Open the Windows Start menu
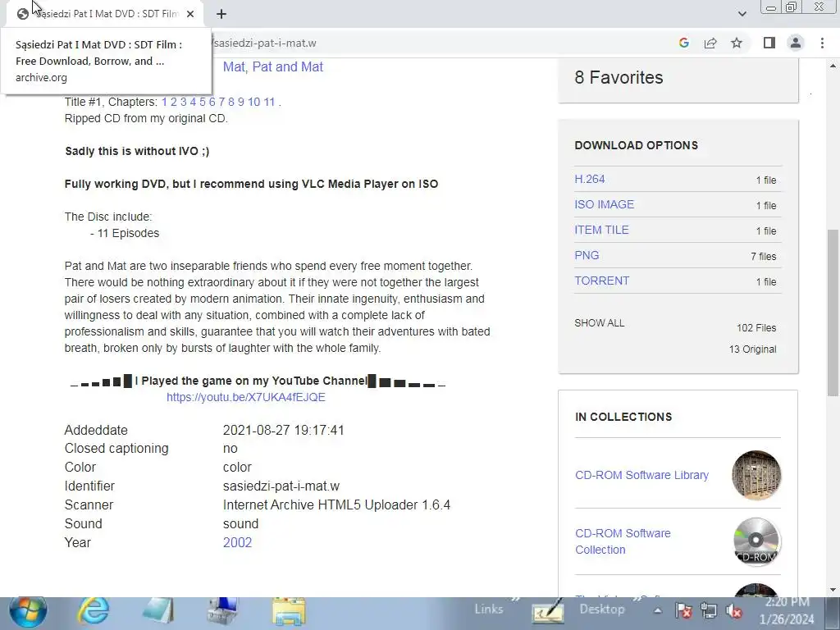840x630 pixels. coord(28,611)
